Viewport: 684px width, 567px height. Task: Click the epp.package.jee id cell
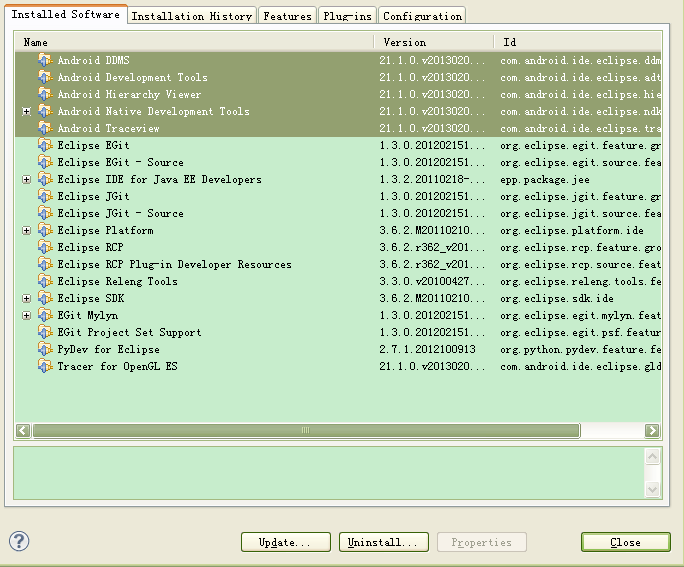point(545,179)
